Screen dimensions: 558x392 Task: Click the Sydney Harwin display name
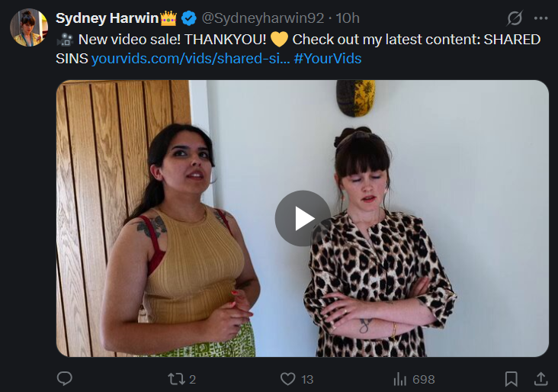[107, 18]
